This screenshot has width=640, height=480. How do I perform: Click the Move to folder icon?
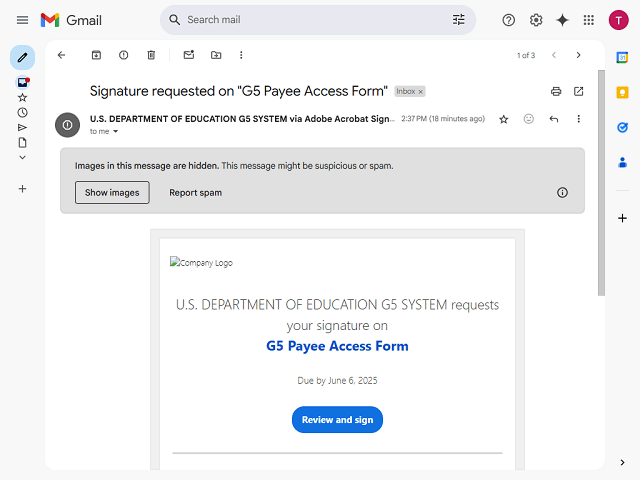point(216,55)
